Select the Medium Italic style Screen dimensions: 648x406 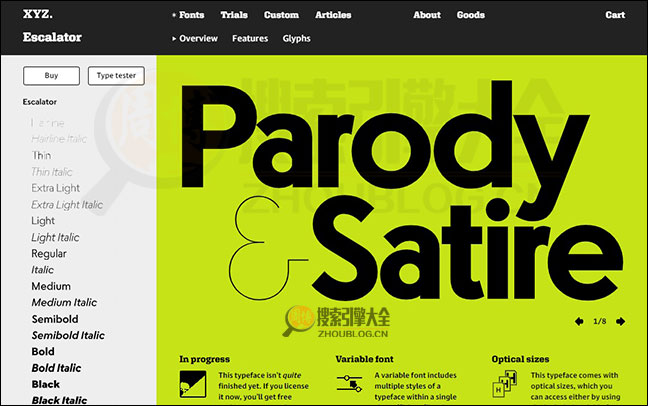click(64, 303)
